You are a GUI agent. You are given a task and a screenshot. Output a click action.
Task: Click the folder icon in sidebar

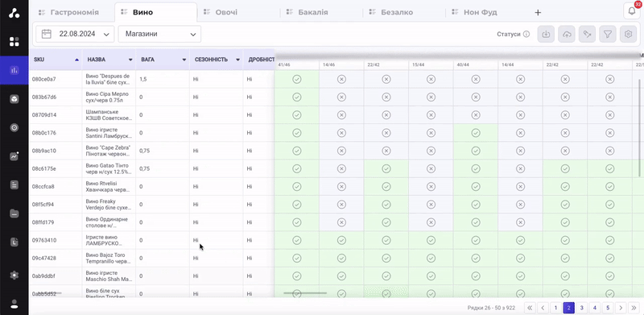[x=14, y=213]
